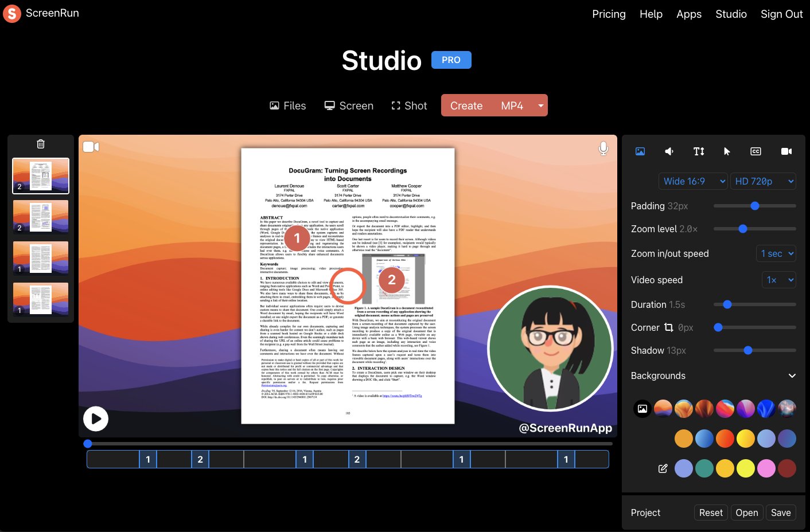
Task: Toggle the webcam icon on the video preview
Action: [91, 147]
